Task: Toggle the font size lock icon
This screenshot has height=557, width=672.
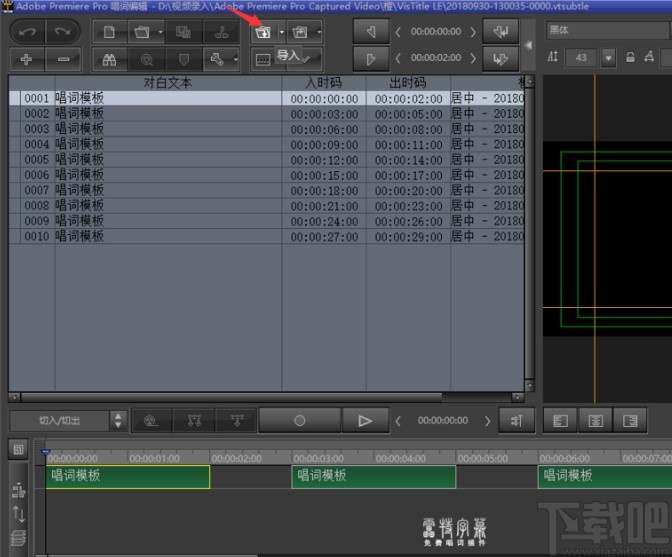Action: tap(631, 58)
